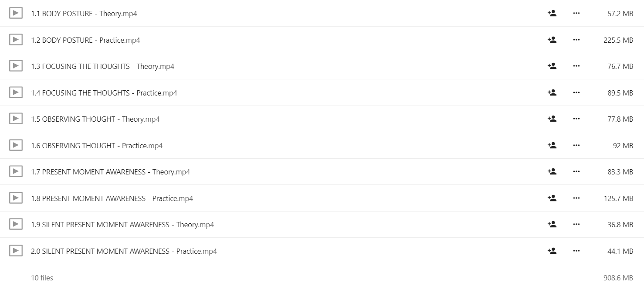Image resolution: width=644 pixels, height=290 pixels.
Task: Click share icon for 1.4 FOCUSING THE THOUGHTS Practice
Action: (x=552, y=92)
